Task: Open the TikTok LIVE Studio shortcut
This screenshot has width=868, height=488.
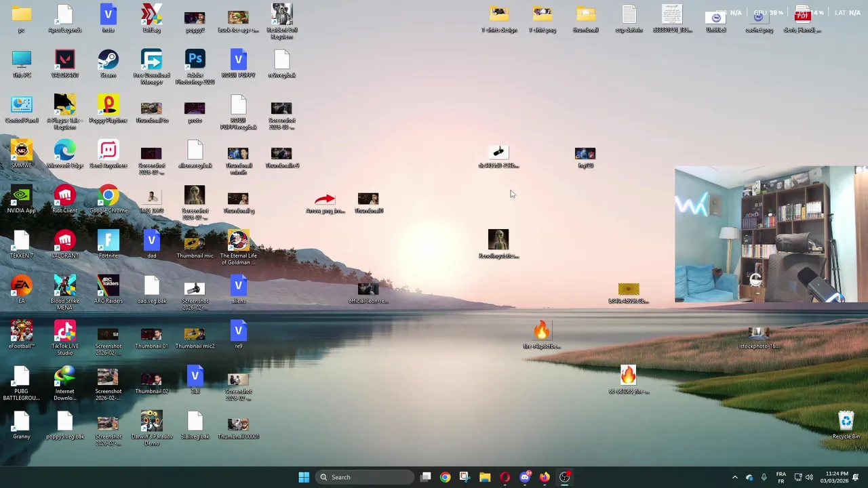Action: pos(65,338)
